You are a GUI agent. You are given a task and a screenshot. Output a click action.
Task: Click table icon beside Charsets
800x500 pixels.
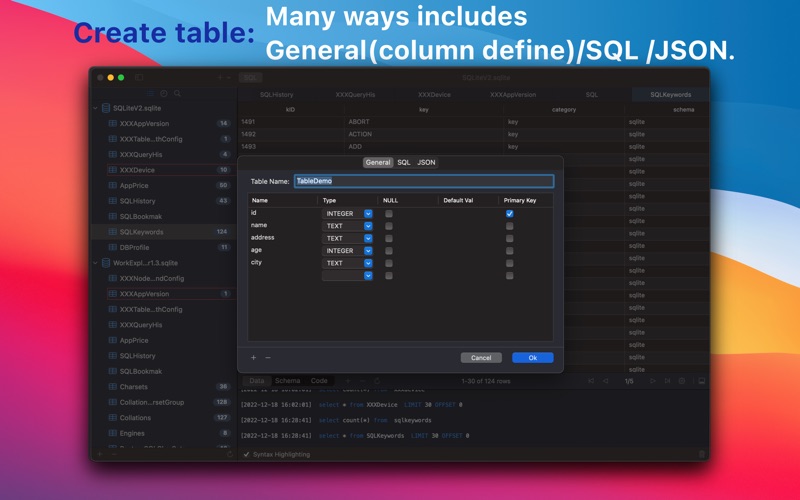(113, 386)
